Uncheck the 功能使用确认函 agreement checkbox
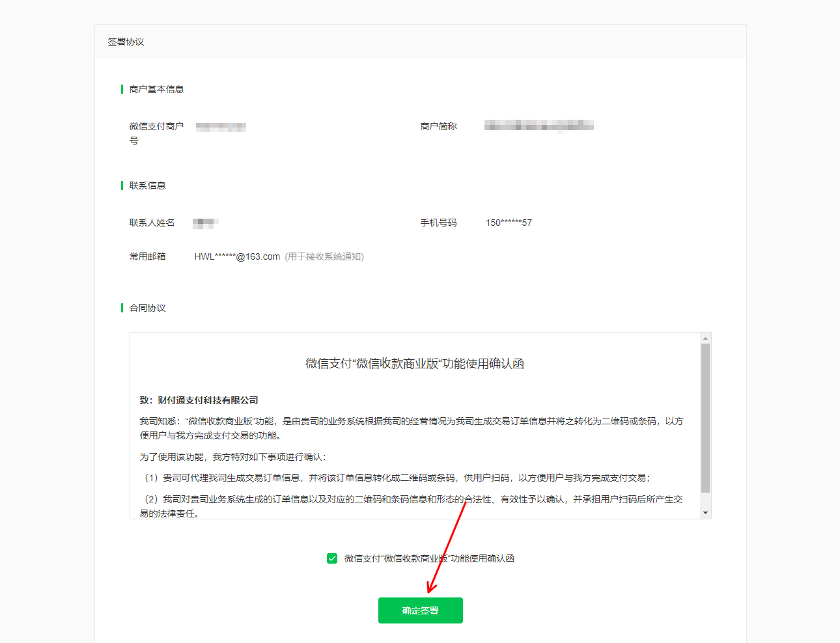This screenshot has height=643, width=840. (332, 558)
